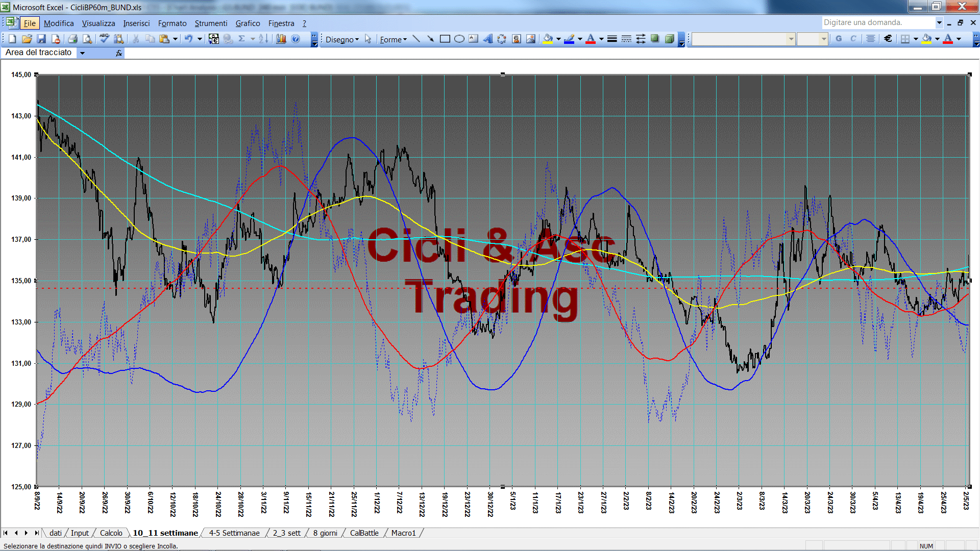Go to last sheet tab navigation arrow
Screen dimensions: 980x551
pos(36,533)
